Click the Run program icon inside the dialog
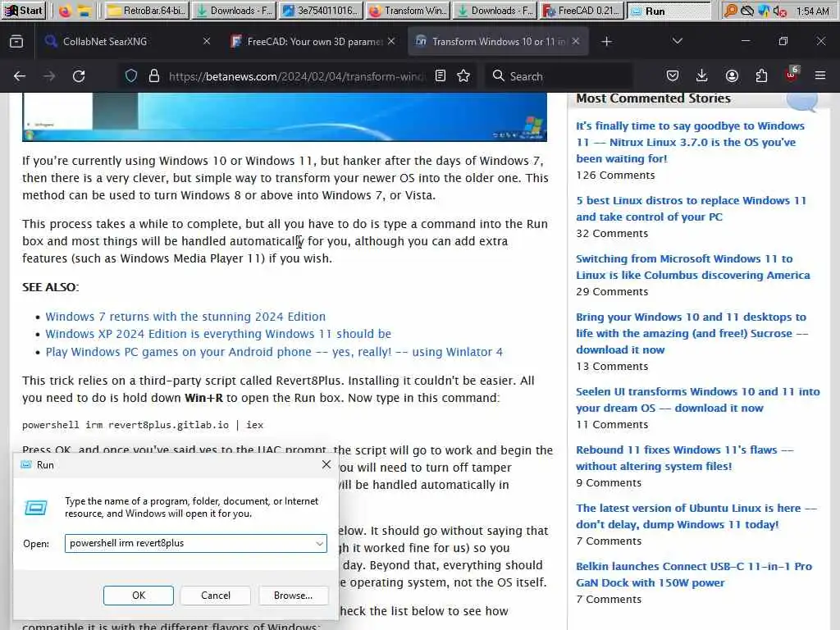This screenshot has height=630, width=840. click(x=36, y=507)
